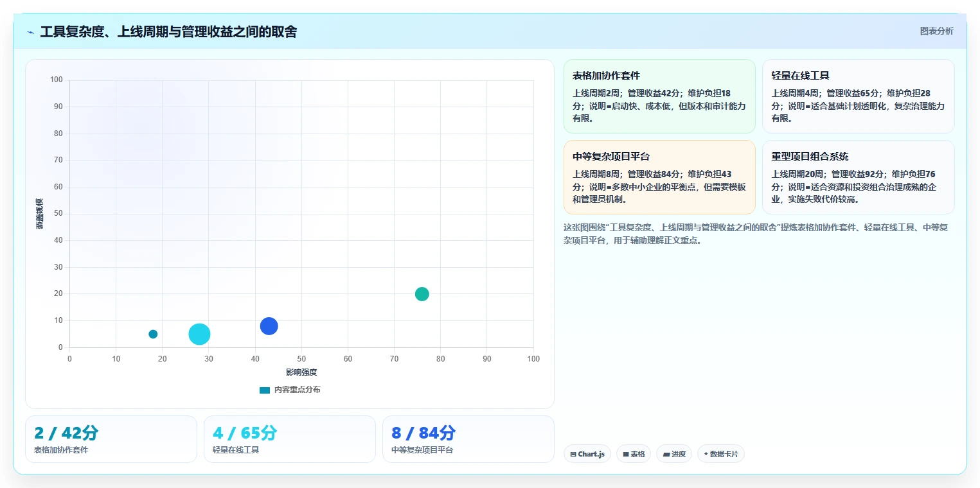Click the green bubble at x=76

[x=422, y=294]
